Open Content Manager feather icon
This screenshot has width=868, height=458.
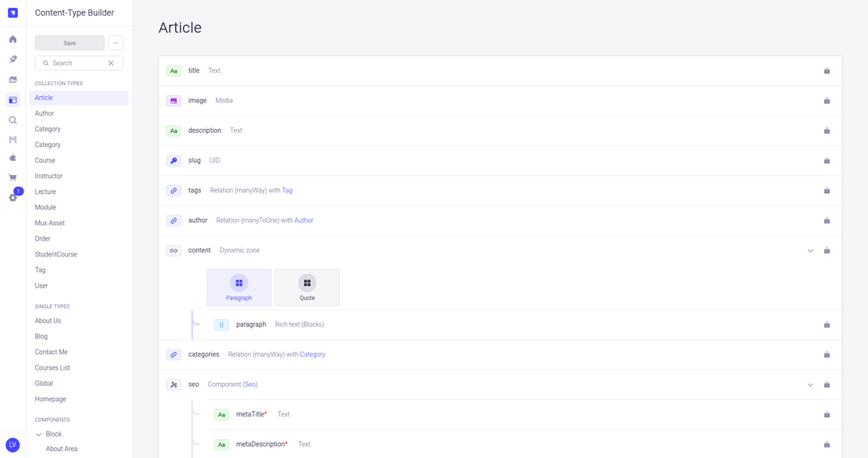click(x=13, y=59)
